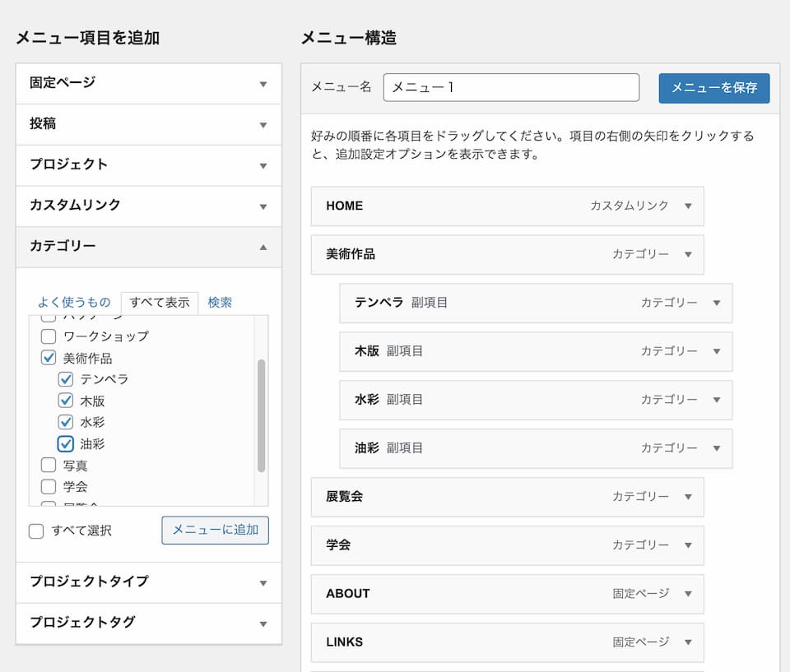Click the category list scrollbar

click(261, 415)
